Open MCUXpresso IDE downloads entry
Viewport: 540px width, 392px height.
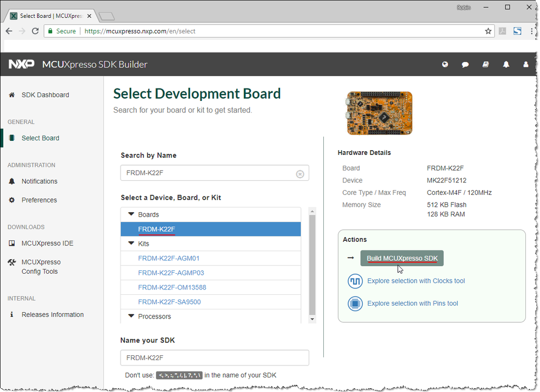[47, 244]
